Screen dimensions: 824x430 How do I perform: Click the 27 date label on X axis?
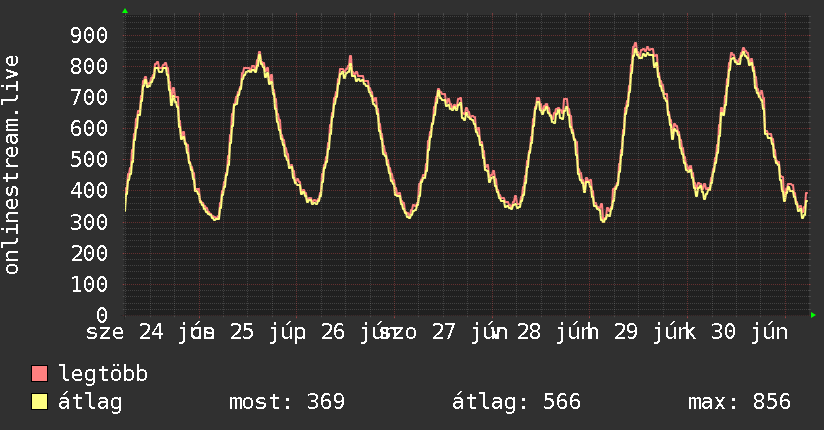click(444, 332)
